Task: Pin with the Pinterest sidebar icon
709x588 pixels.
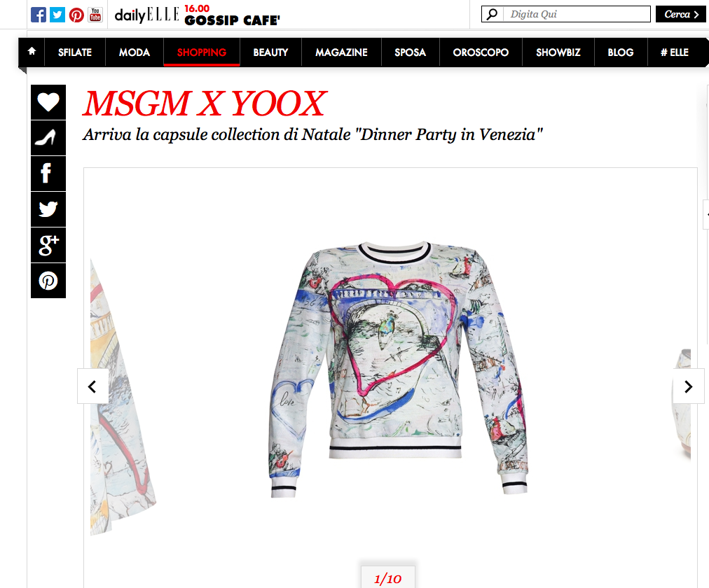Action: click(x=48, y=281)
